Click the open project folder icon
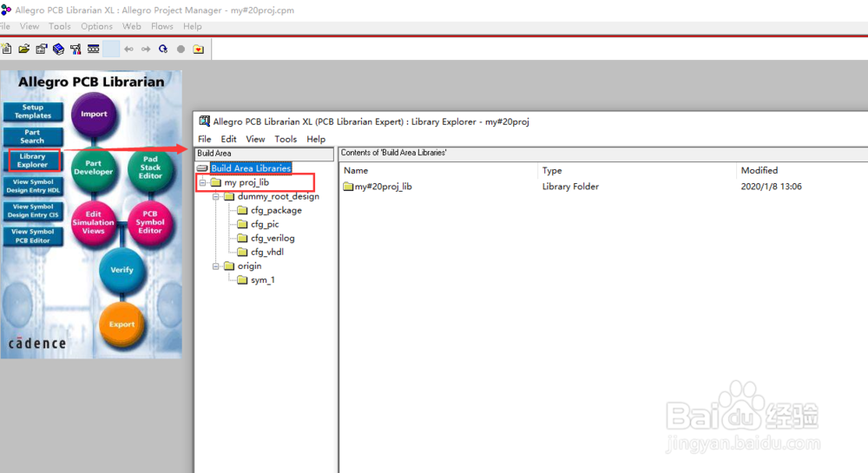Screen dimensions: 868x473 [x=23, y=49]
